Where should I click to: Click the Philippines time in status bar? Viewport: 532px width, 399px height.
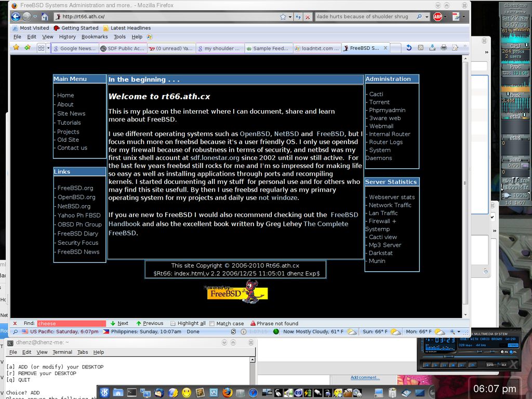coord(142,331)
